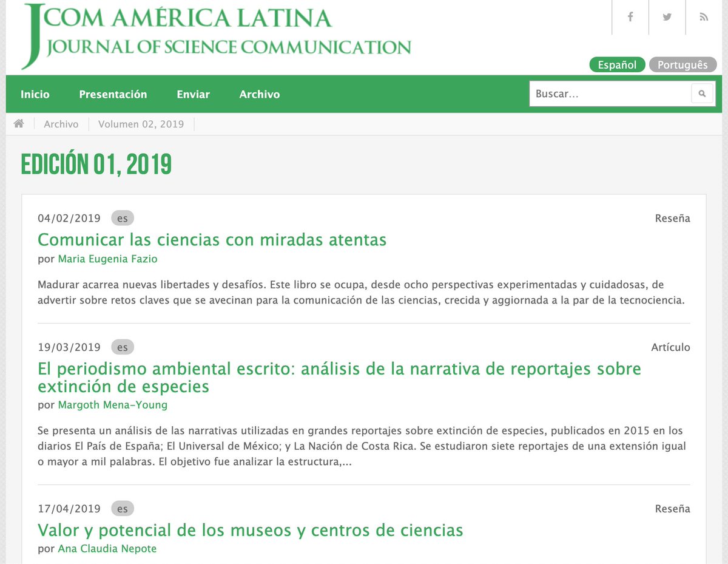
Task: Click the Artículo type label
Action: [670, 347]
